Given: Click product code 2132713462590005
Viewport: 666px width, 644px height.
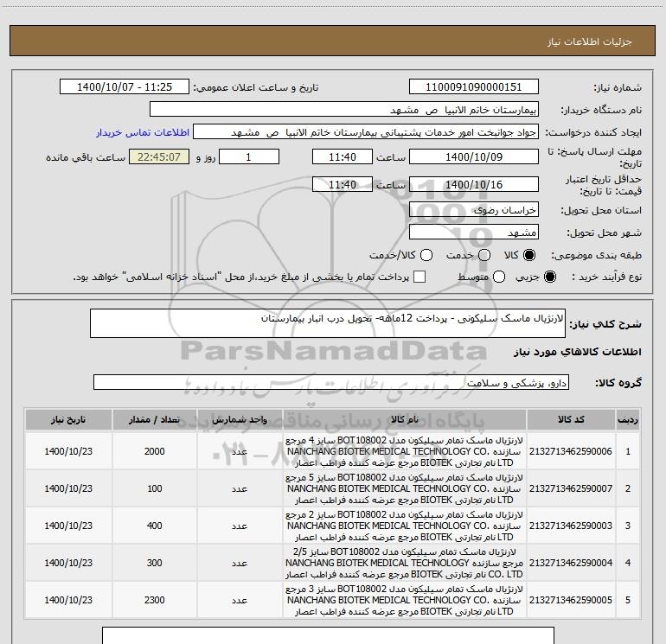Looking at the screenshot, I should (571, 600).
